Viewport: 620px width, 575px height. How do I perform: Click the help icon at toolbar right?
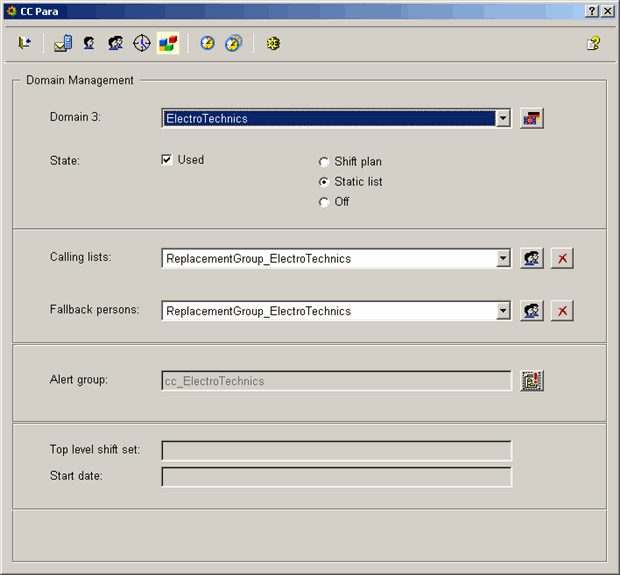(593, 43)
